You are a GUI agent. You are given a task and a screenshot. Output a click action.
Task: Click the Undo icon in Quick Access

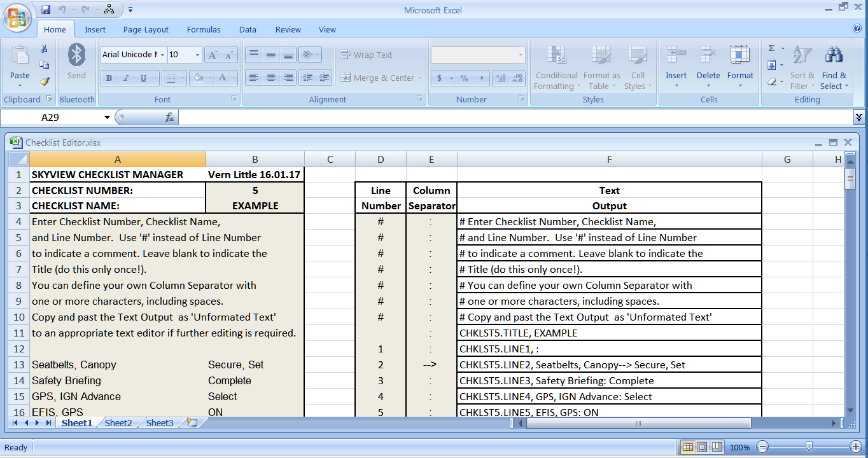point(62,10)
